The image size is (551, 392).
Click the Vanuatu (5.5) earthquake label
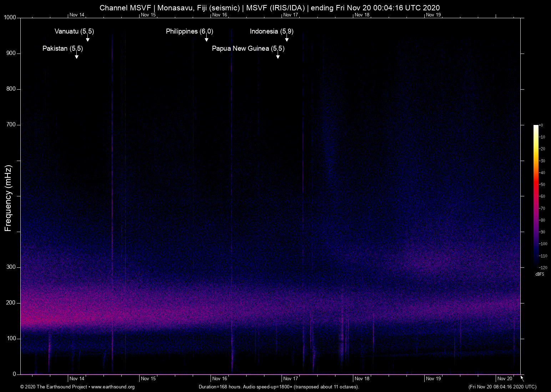[74, 31]
